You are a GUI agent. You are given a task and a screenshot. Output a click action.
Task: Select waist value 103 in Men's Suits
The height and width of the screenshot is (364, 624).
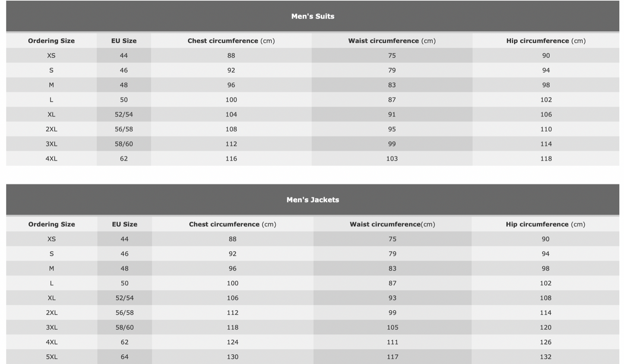tap(392, 159)
